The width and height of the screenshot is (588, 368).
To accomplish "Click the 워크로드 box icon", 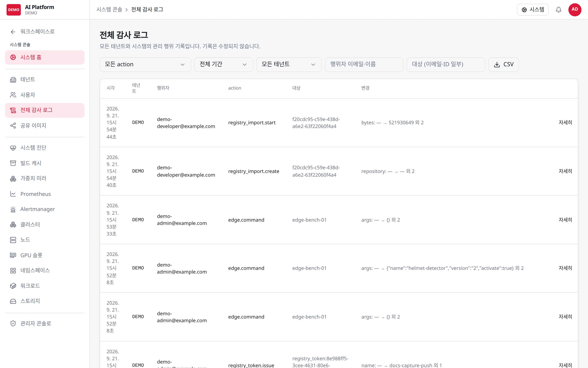I will click(x=13, y=286).
